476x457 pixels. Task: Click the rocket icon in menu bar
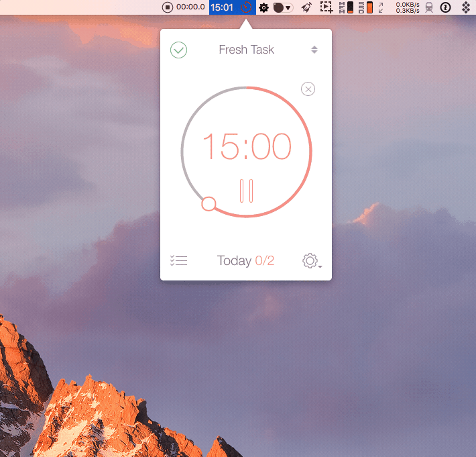point(306,7)
